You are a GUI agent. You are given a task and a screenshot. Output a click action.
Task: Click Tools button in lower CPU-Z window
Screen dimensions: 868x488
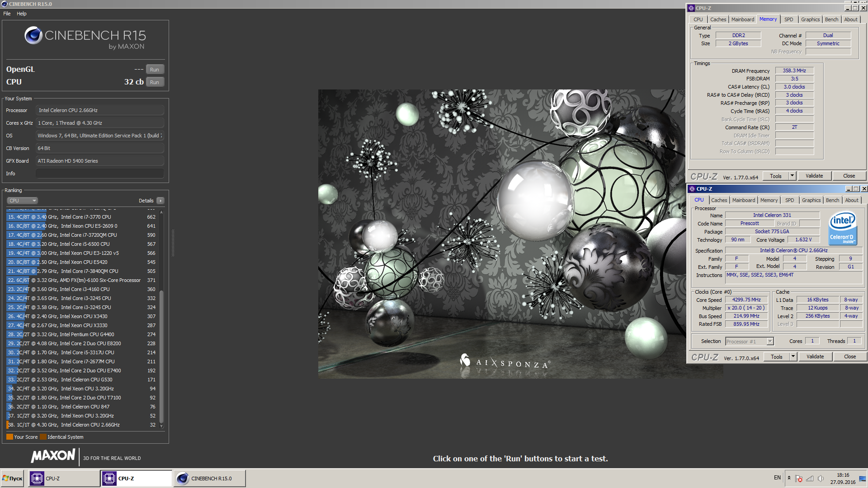(x=777, y=357)
